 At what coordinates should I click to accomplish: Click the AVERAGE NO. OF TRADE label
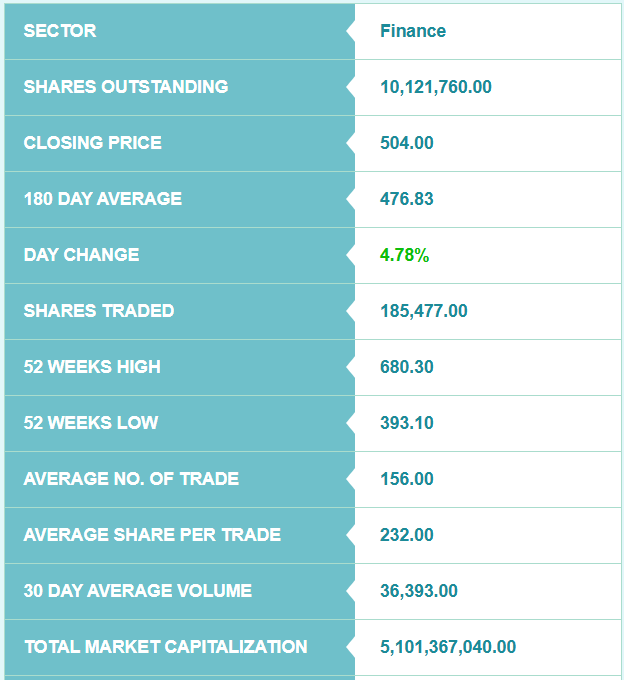[131, 479]
